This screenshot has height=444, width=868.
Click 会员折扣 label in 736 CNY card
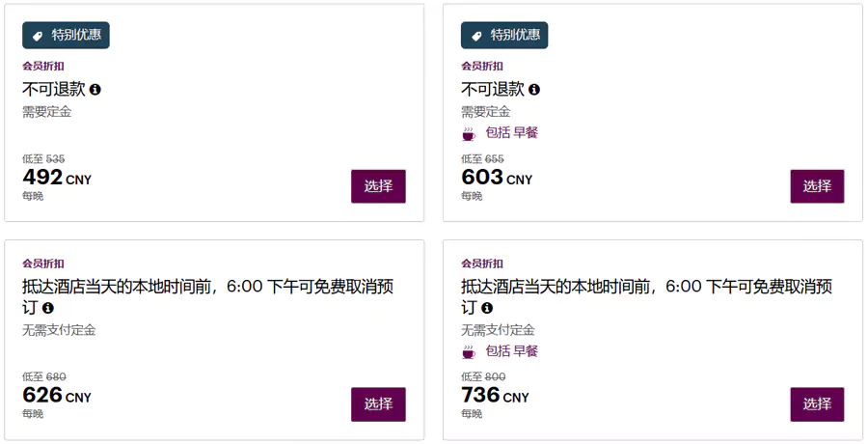tap(482, 264)
